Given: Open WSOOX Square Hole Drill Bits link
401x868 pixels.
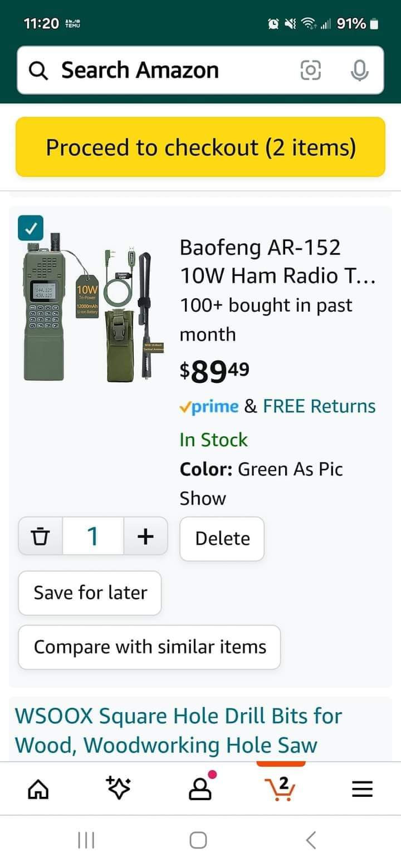Looking at the screenshot, I should coord(178,730).
